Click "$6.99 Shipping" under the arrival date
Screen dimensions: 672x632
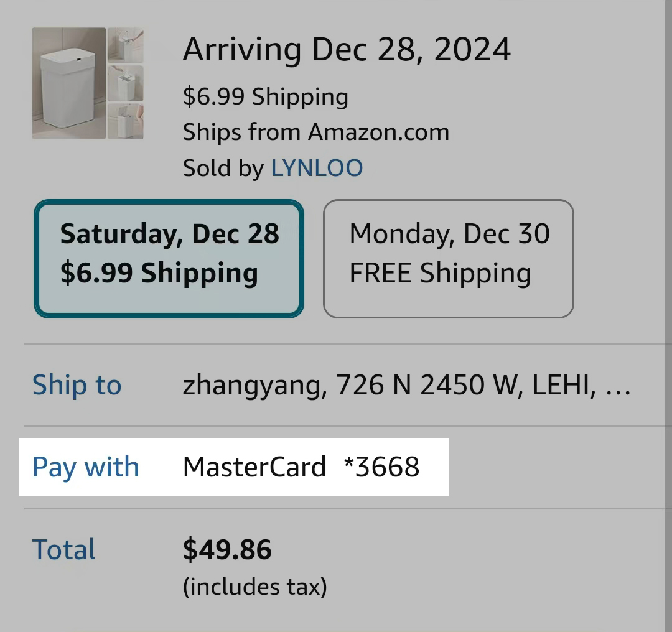pyautogui.click(x=265, y=96)
